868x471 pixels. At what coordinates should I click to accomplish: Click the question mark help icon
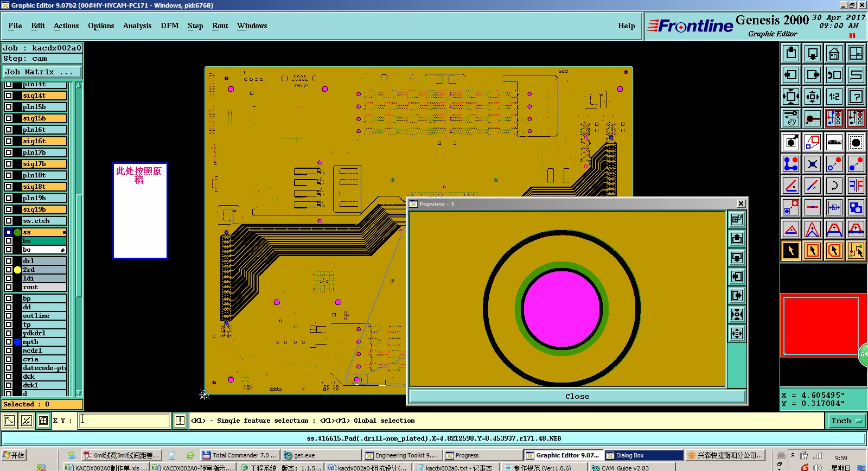click(x=856, y=97)
